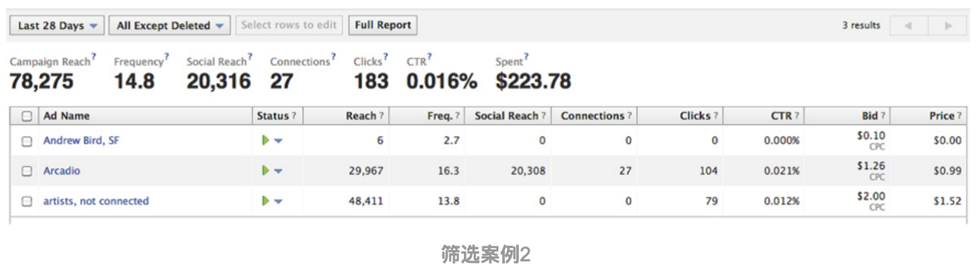Click the help mark beside Price header
The width and height of the screenshot is (980, 272).
(x=959, y=116)
